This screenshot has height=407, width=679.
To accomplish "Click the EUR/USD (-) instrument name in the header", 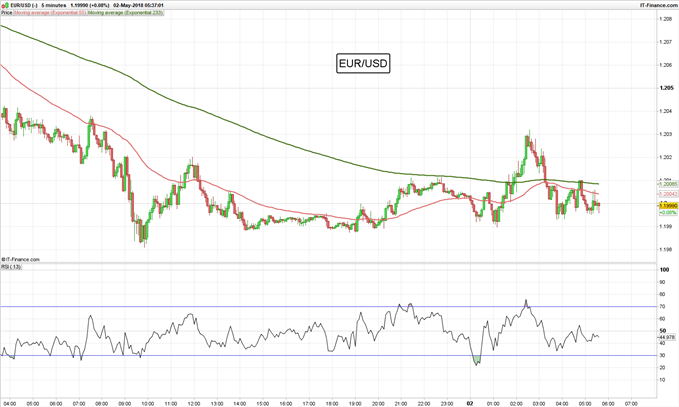I will click(x=24, y=6).
